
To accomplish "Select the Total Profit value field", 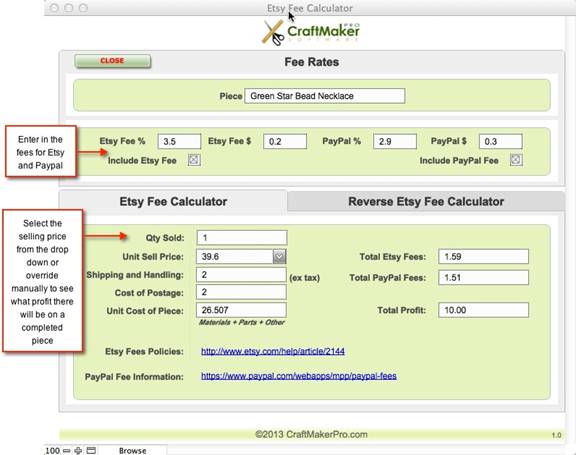I will coord(483,310).
